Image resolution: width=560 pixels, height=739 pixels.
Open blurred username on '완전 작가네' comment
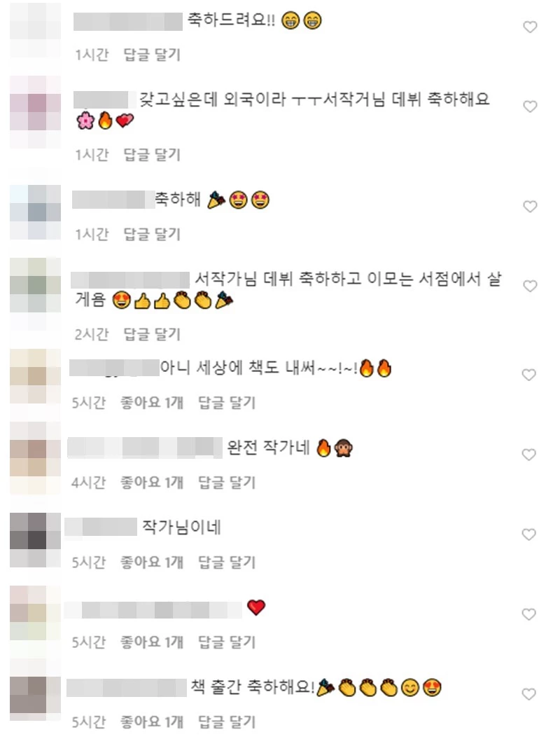click(145, 448)
